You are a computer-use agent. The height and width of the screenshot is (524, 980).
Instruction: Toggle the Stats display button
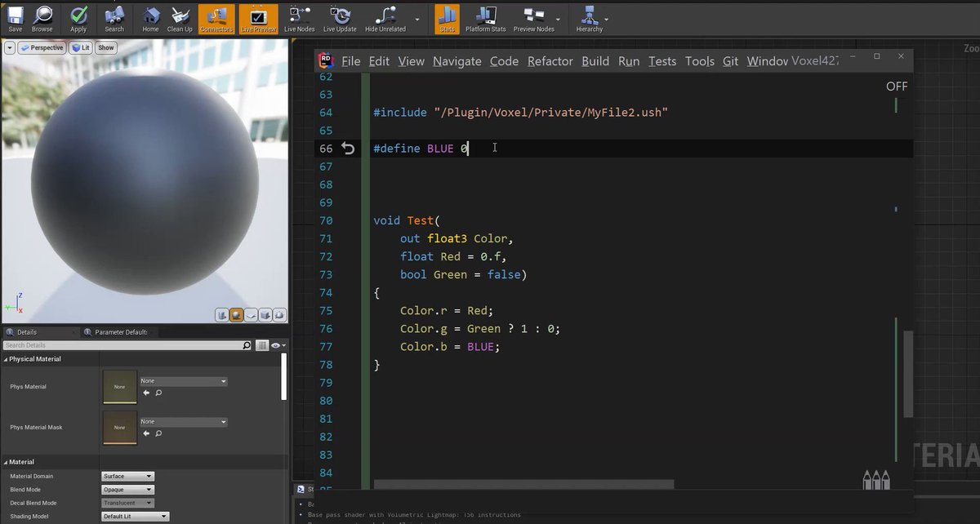(x=447, y=19)
